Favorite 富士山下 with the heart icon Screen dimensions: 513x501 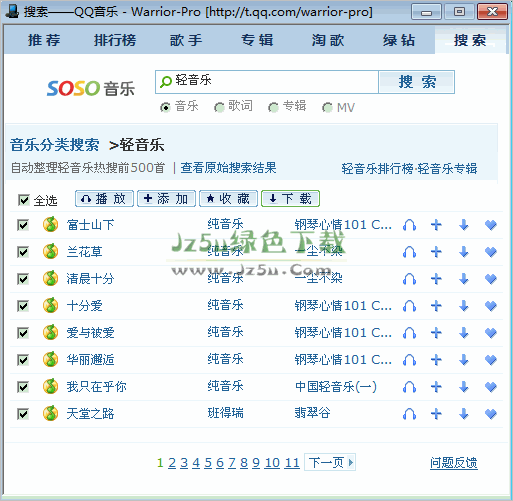[x=491, y=225]
